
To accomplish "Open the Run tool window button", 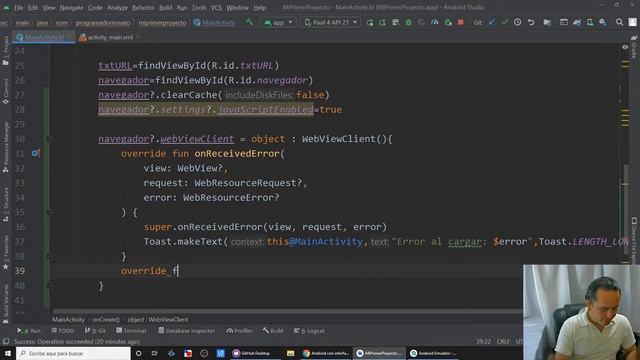I will (x=29, y=331).
